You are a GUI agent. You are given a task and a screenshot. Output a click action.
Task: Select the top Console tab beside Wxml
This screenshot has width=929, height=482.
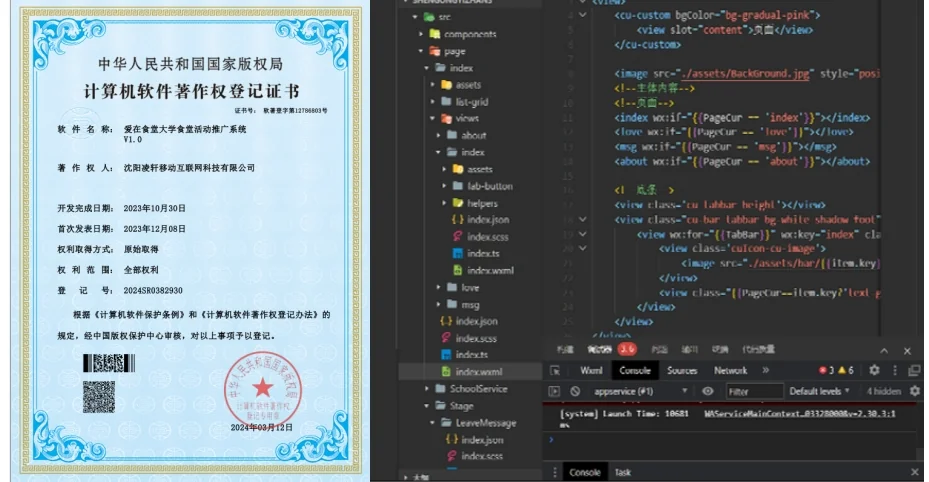[x=635, y=371]
